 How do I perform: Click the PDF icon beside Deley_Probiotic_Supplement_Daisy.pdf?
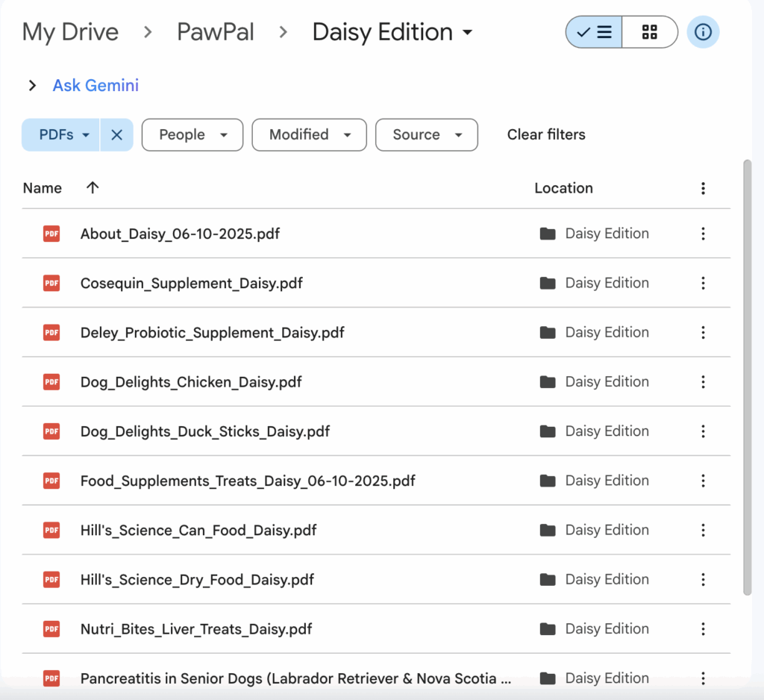click(51, 332)
